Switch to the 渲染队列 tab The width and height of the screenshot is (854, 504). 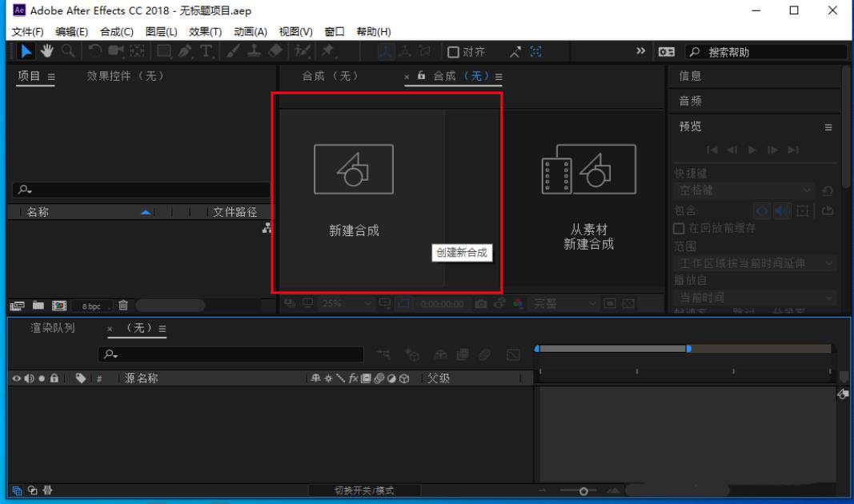[x=53, y=328]
